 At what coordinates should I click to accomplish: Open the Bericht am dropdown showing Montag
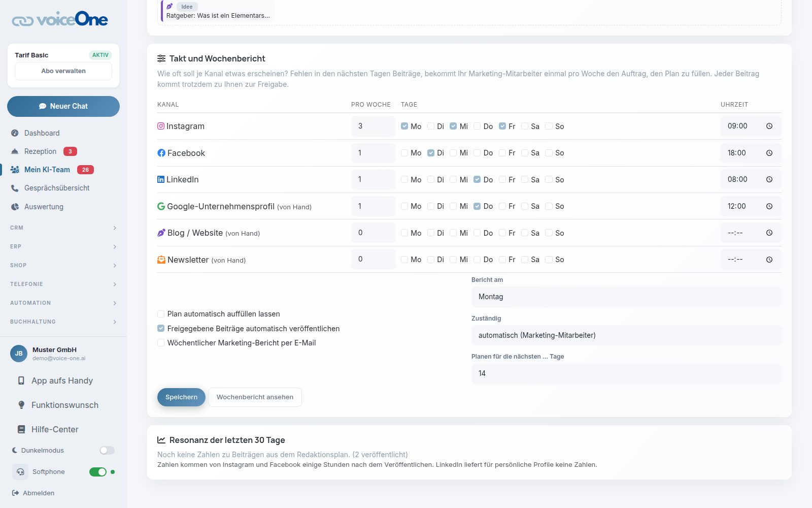[x=626, y=297]
